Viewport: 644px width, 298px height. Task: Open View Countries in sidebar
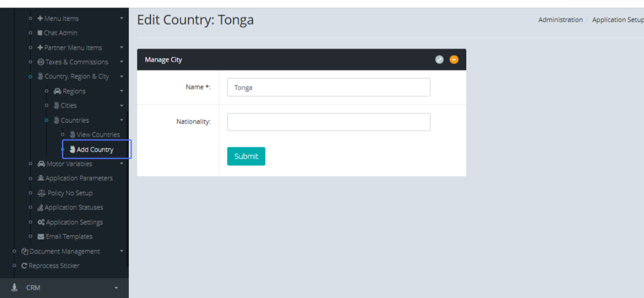[x=98, y=135]
